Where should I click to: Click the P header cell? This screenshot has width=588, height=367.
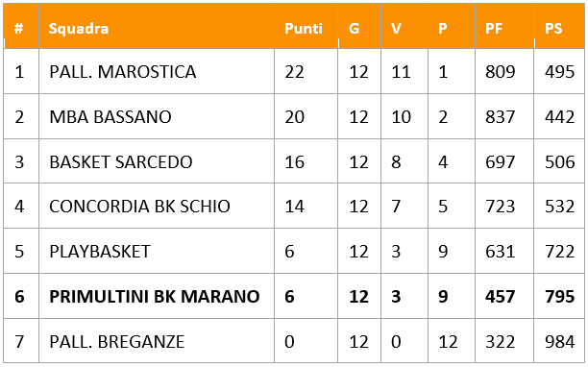[443, 29]
